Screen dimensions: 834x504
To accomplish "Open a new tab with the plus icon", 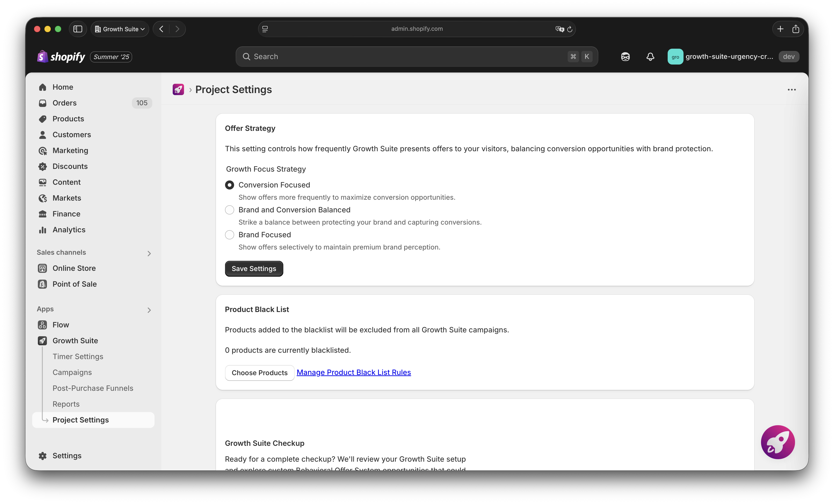I will pyautogui.click(x=780, y=29).
